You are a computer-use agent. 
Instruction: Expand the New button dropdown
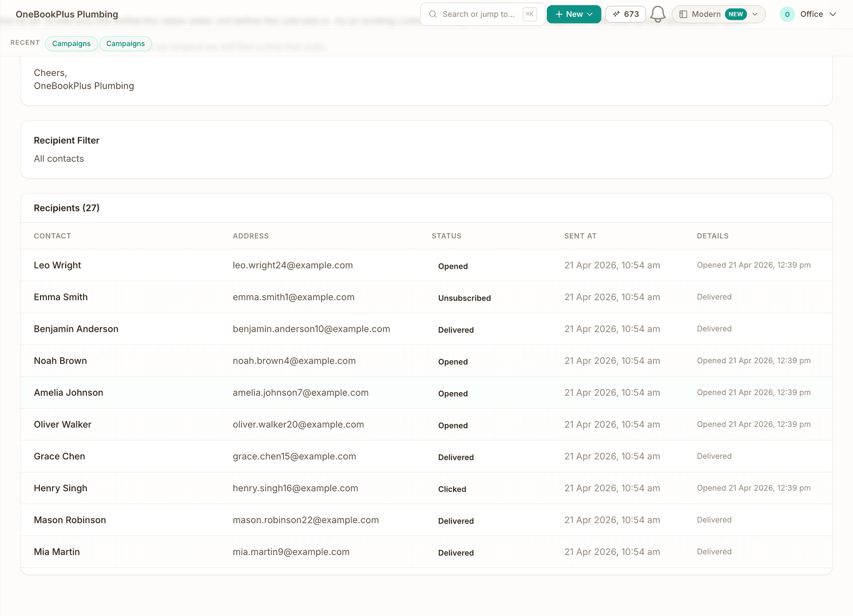coord(574,14)
